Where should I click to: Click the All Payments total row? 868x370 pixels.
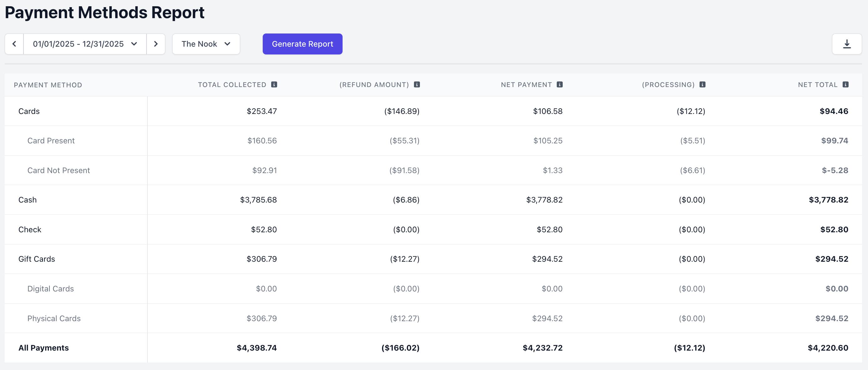(x=44, y=348)
